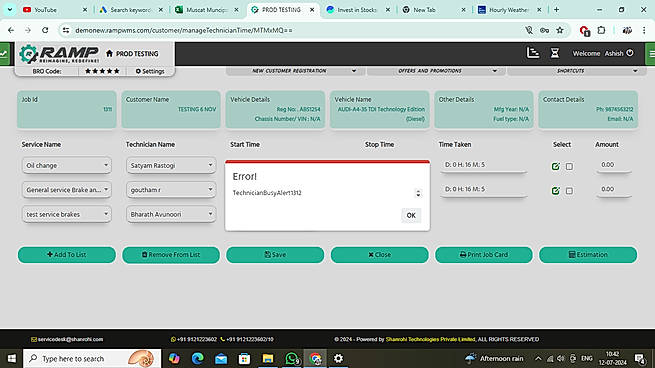
Task: Reload the page
Action: click(x=45, y=30)
